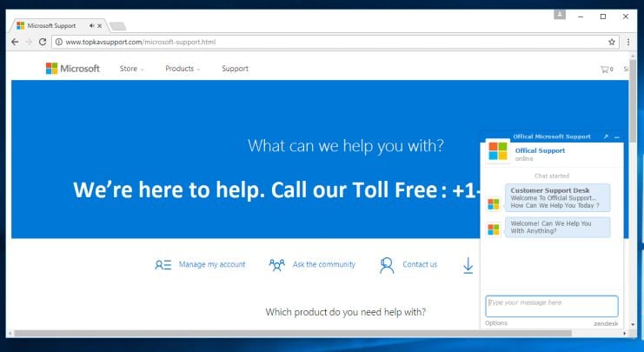
Task: Click avatar beside Welcome! Can We Help message
Action: [x=494, y=229]
